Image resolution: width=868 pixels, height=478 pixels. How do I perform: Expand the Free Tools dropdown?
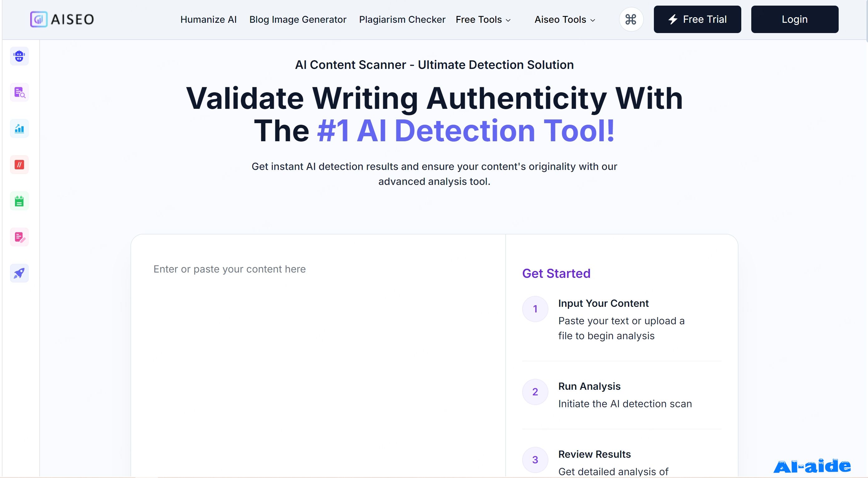coord(483,20)
